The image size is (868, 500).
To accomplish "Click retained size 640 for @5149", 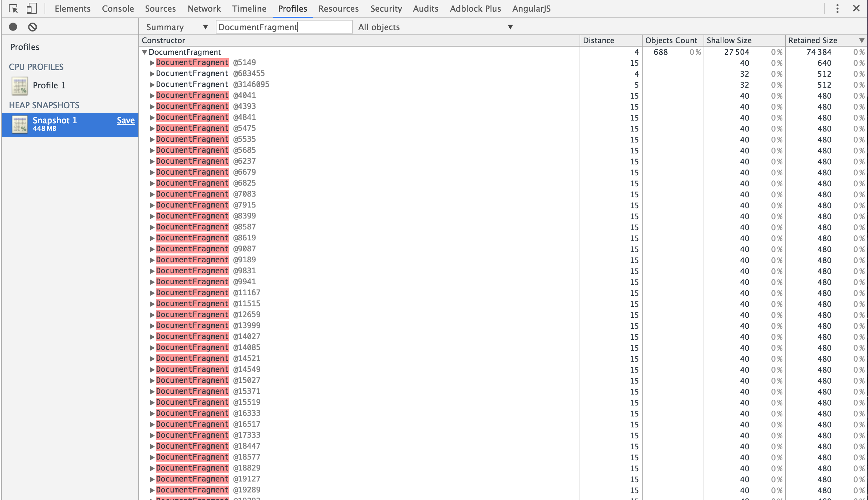I will tap(824, 63).
